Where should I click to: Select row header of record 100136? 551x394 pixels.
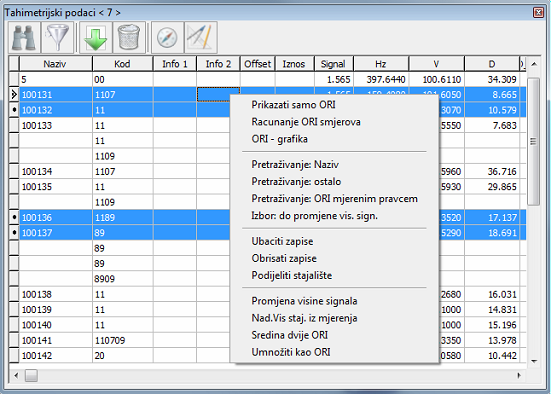(x=14, y=218)
